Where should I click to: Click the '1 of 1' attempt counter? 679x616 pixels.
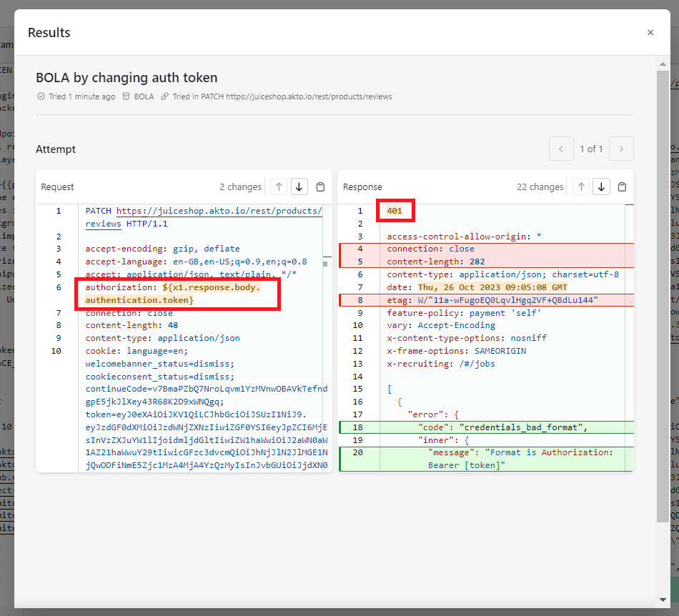click(591, 149)
